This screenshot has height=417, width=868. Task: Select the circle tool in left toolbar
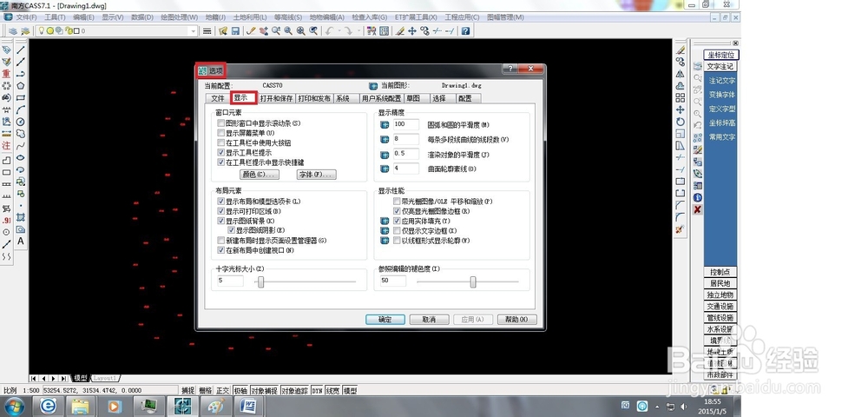(x=21, y=122)
